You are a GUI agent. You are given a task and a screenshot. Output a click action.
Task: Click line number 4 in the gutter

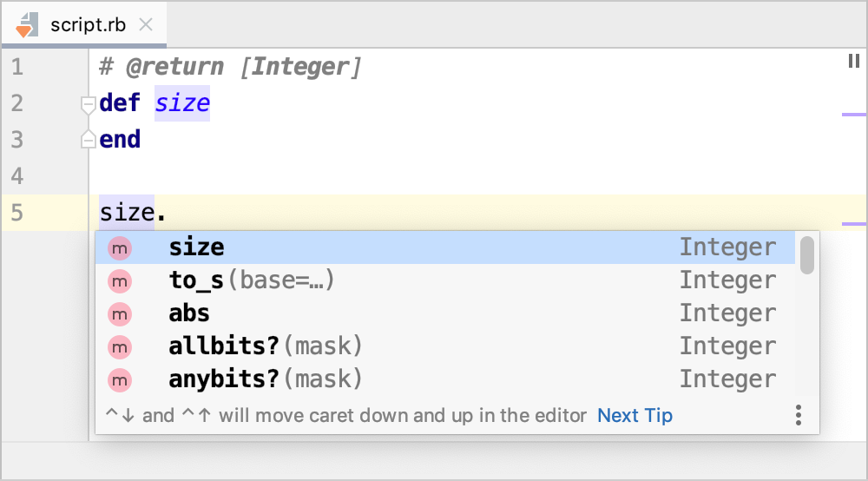tap(17, 176)
